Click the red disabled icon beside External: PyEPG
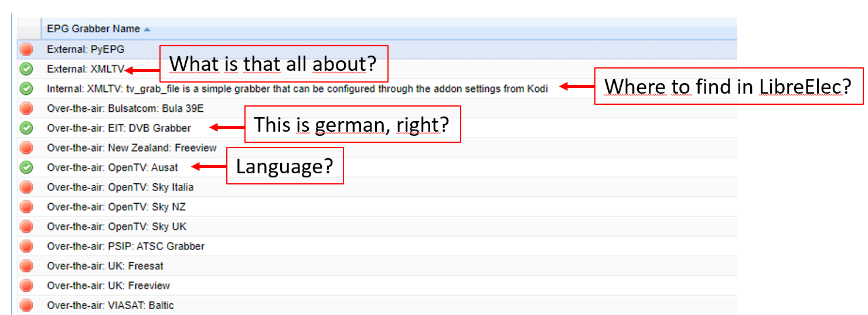This screenshot has width=868, height=315. (x=26, y=50)
